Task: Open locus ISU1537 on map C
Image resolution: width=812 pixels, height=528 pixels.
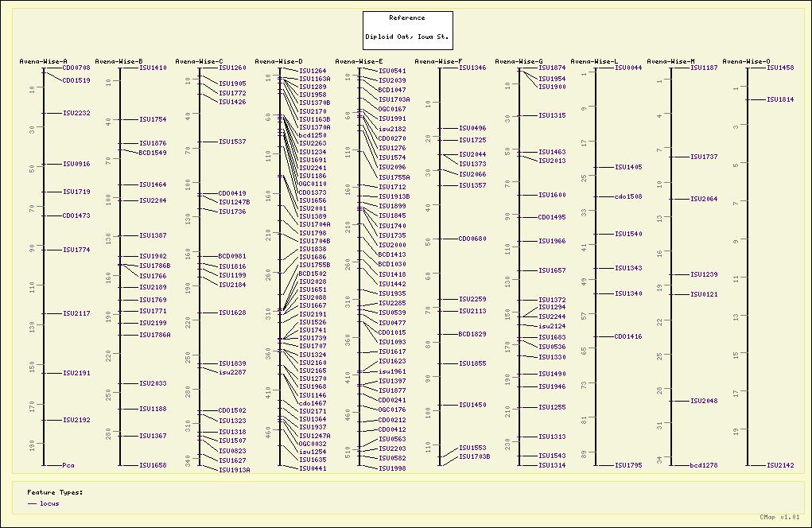Action: click(x=232, y=142)
